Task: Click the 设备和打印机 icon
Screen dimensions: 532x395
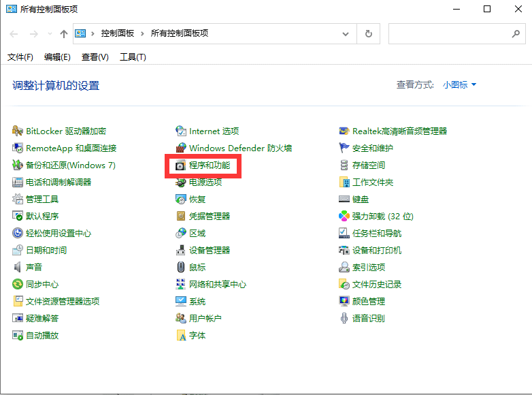Action: (x=344, y=251)
